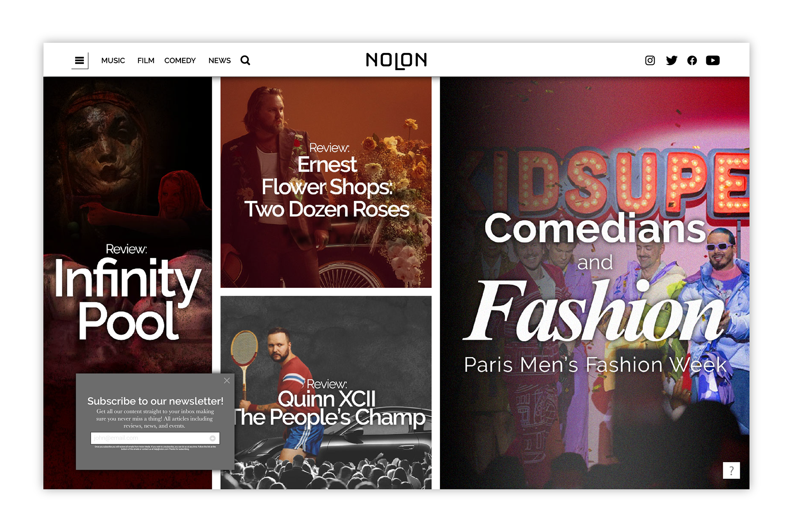Click the search magnifier icon
This screenshot has height=532, width=793.
(245, 61)
